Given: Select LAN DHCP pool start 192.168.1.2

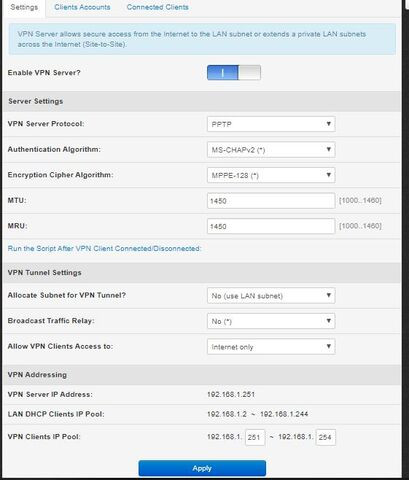Looking at the screenshot, I should click(x=227, y=414).
